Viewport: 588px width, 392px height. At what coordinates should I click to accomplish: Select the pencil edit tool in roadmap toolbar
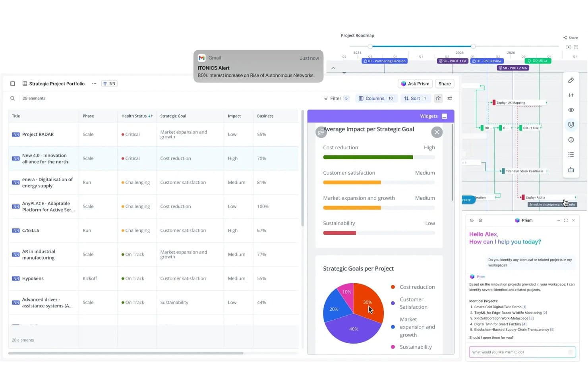[x=571, y=80]
